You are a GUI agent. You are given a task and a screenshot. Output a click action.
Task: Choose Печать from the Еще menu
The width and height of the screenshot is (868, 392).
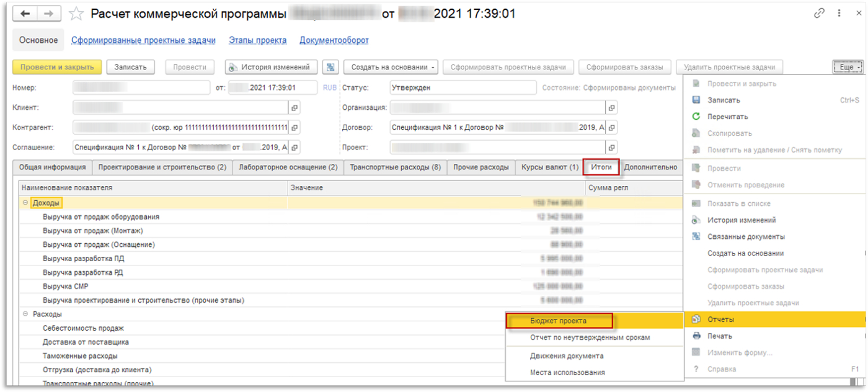720,336
